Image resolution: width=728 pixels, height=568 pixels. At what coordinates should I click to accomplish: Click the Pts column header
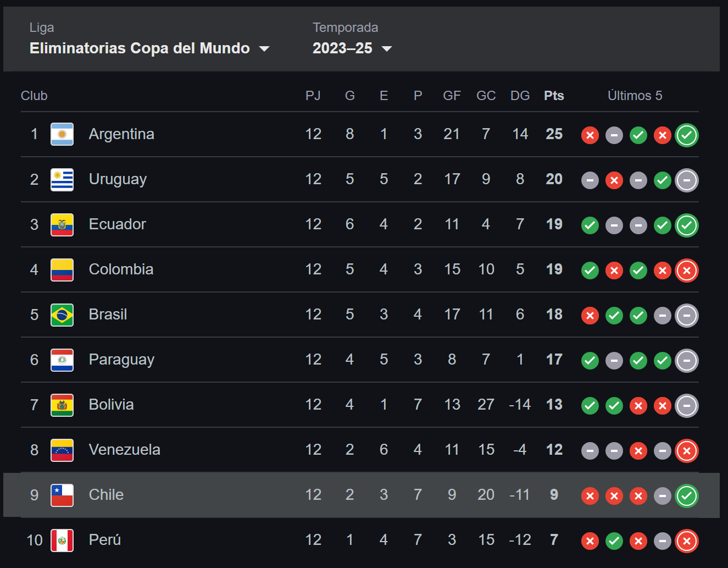click(x=554, y=96)
